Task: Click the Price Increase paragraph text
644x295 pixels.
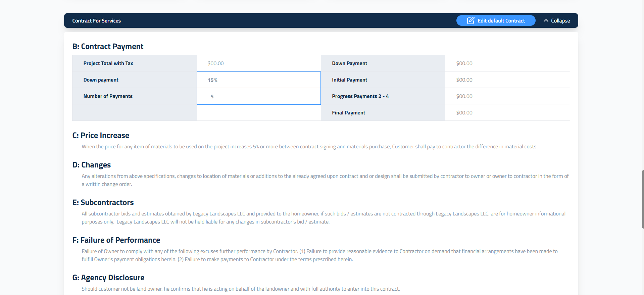Action: click(309, 147)
